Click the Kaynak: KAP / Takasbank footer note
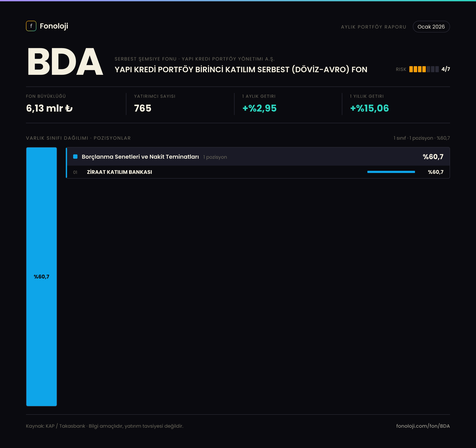The height and width of the screenshot is (448, 476). click(x=105, y=426)
